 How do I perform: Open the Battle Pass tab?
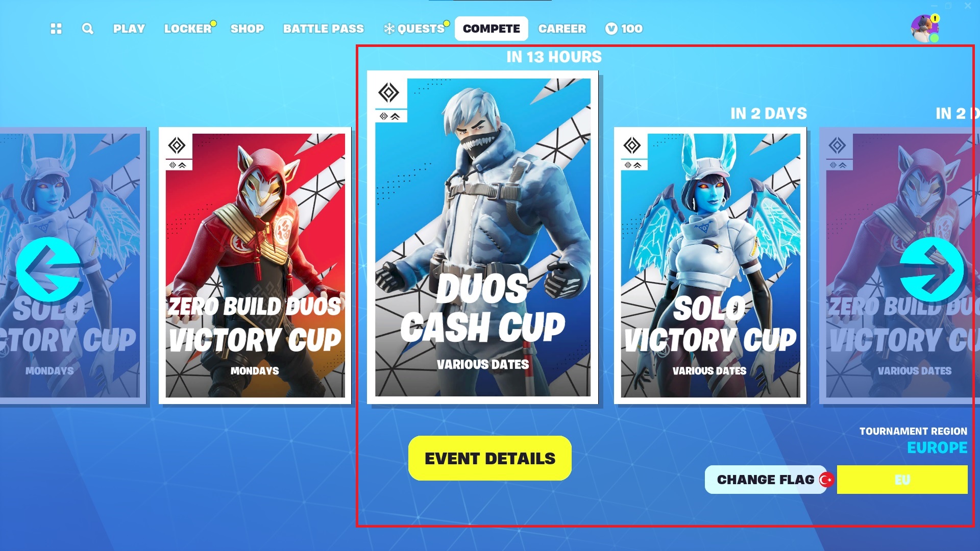324,29
